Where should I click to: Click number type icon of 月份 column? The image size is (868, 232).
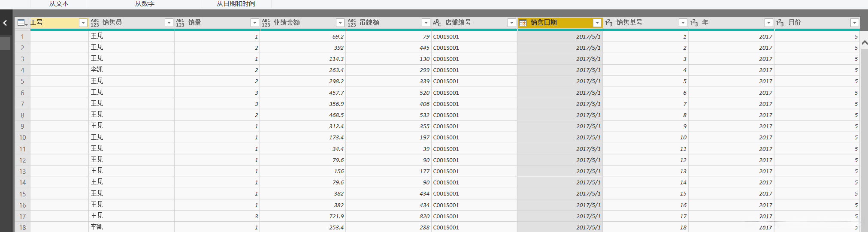click(x=780, y=23)
